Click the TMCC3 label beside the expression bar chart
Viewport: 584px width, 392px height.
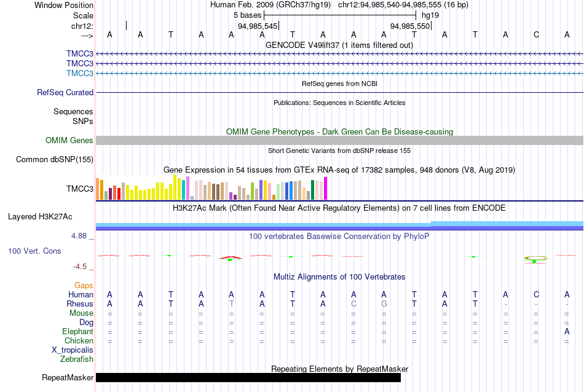click(80, 189)
